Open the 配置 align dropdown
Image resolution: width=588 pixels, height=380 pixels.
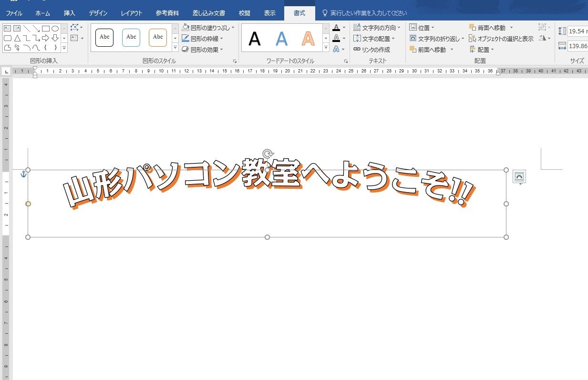tap(482, 50)
